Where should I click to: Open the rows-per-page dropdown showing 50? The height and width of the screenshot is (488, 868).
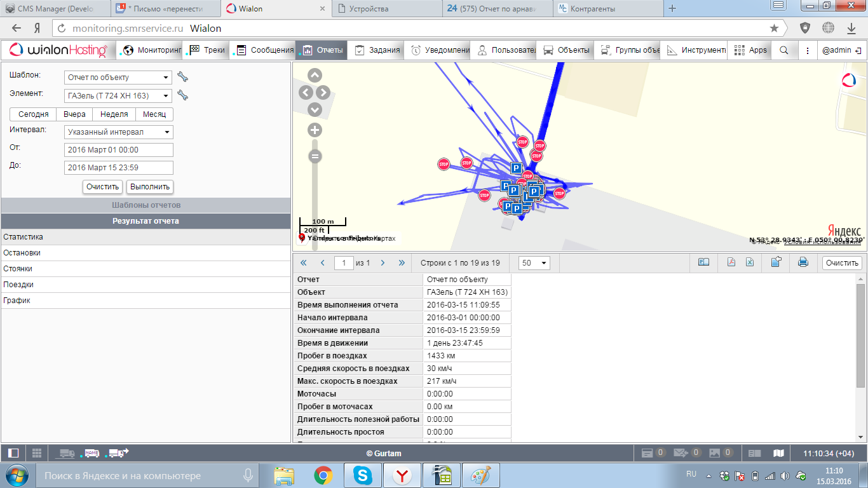coord(534,263)
